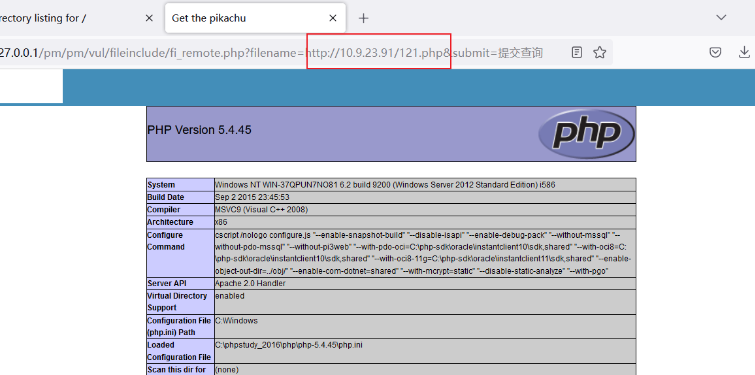This screenshot has width=755, height=375.
Task: Toggle reader view icon in address bar
Action: pyautogui.click(x=577, y=52)
